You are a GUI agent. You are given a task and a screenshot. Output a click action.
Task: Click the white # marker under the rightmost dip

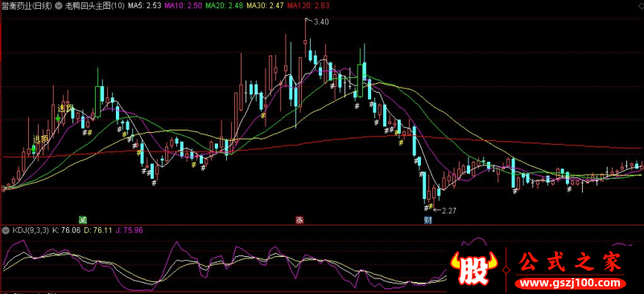569,189
